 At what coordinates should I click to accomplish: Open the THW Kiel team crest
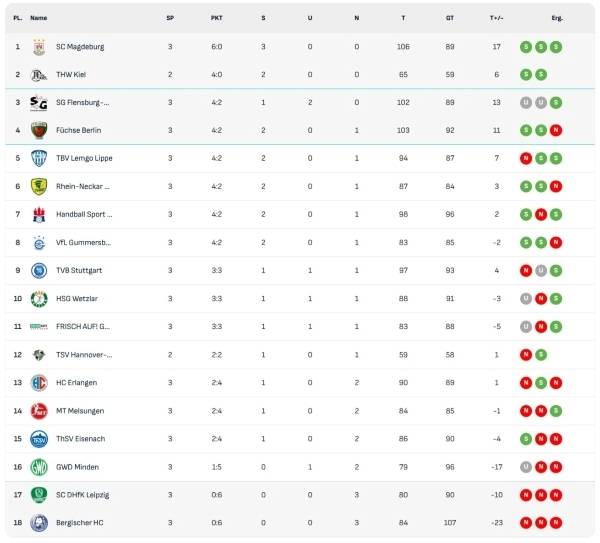point(39,75)
